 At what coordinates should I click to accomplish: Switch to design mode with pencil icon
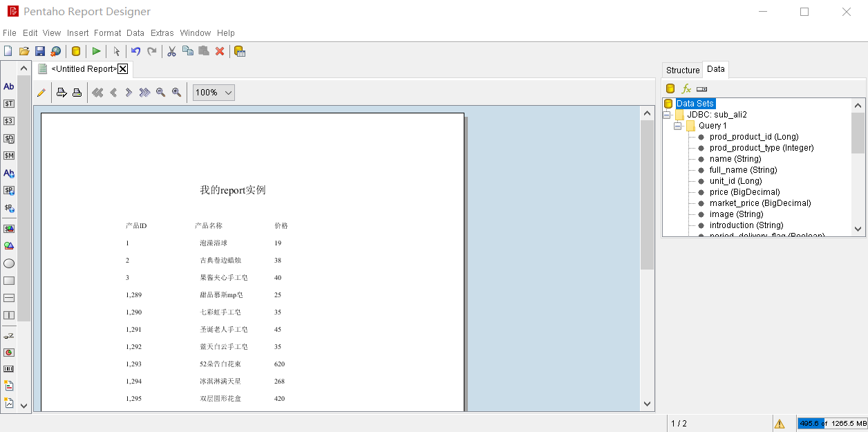click(41, 93)
